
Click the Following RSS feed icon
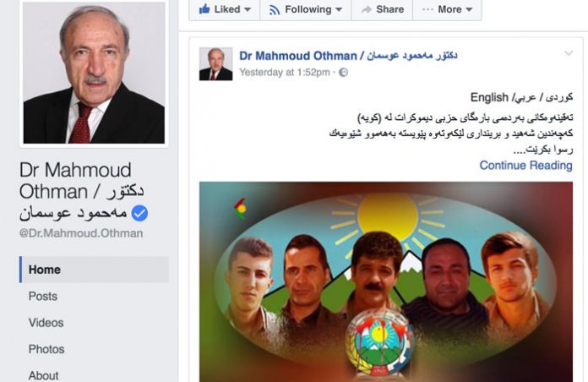(x=275, y=10)
